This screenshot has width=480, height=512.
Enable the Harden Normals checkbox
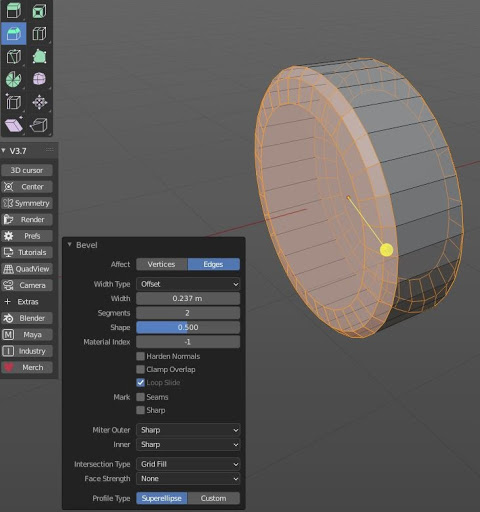[x=140, y=356]
